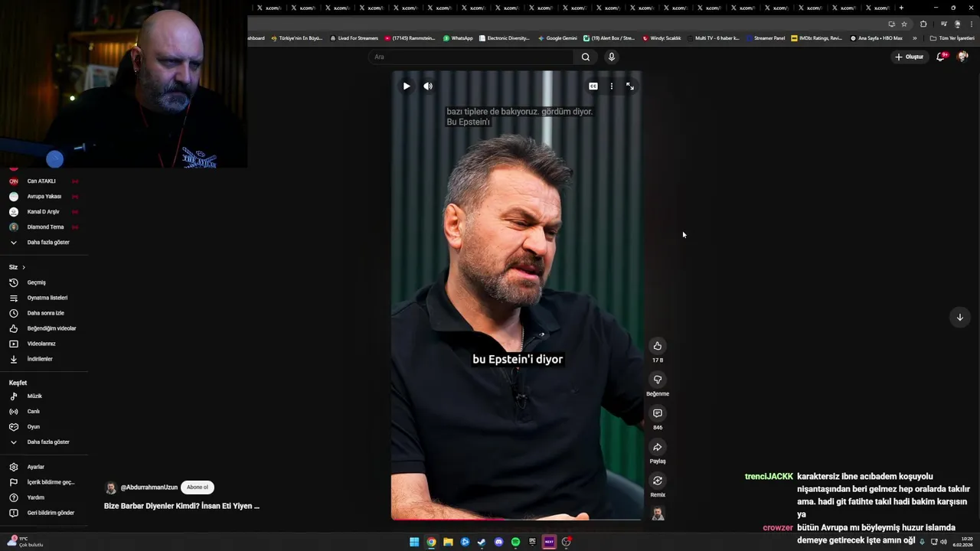Open the sound thumbnail below Remix

pyautogui.click(x=658, y=514)
